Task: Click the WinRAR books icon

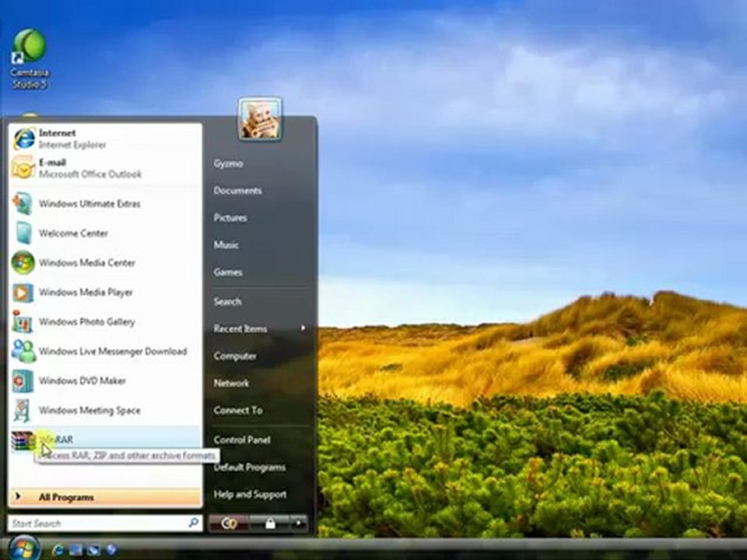Action: tap(23, 440)
